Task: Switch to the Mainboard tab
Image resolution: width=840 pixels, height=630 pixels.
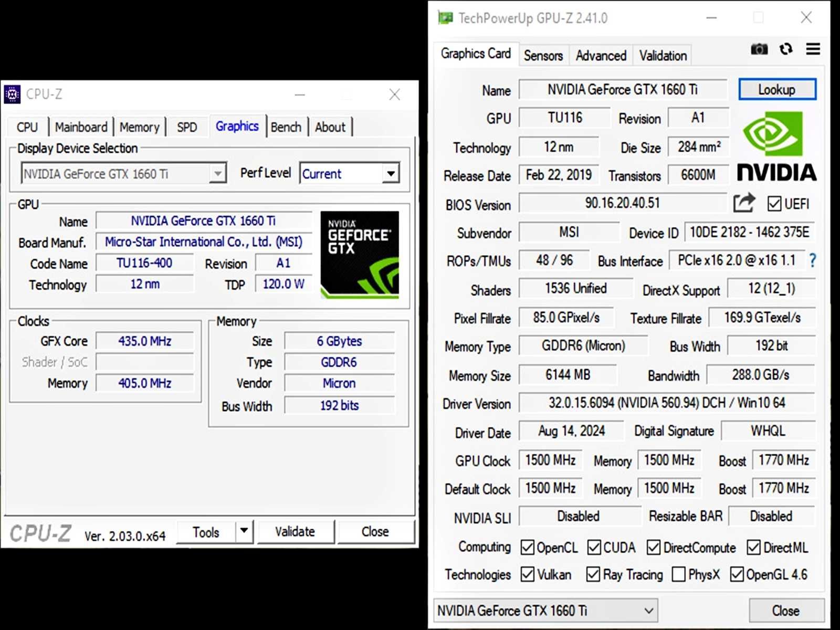Action: tap(81, 127)
